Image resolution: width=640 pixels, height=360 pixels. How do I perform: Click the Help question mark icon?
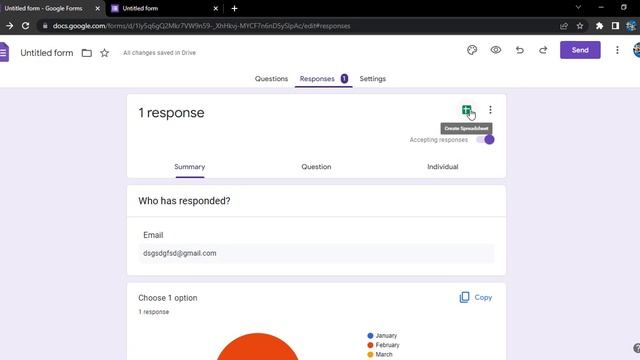(x=637, y=348)
